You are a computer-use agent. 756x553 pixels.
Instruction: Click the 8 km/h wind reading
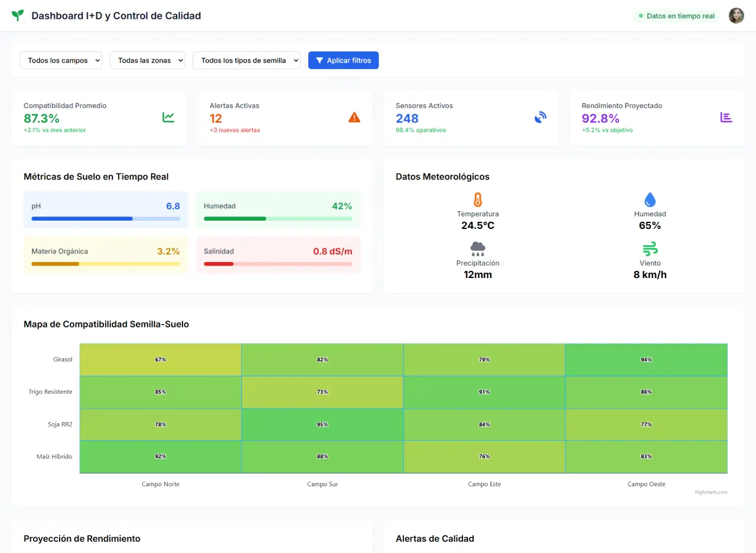point(650,274)
